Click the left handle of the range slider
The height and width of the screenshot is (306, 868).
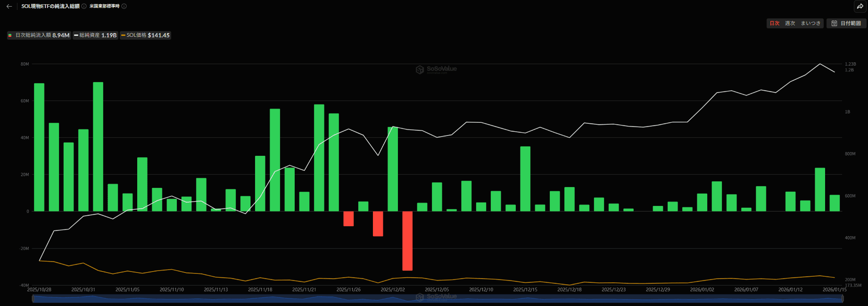click(33, 298)
